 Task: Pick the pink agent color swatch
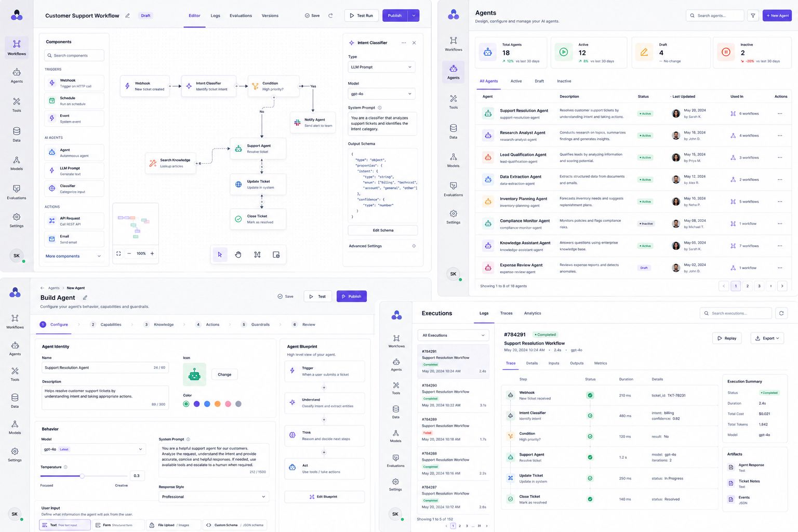(228, 404)
